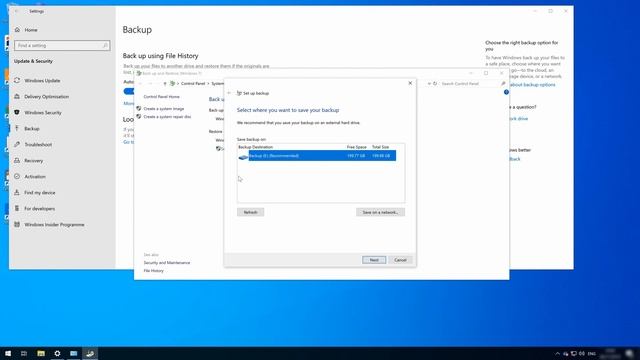Click the Windows Insider Programme icon

coord(17,224)
